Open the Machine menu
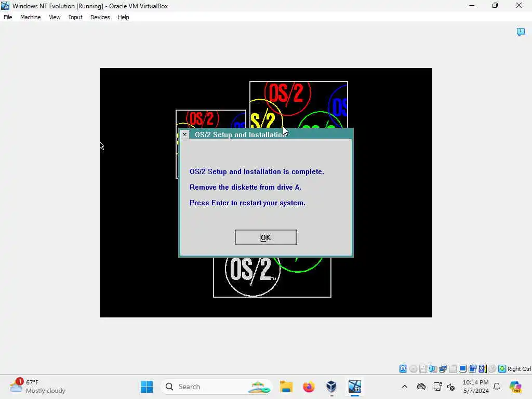 click(30, 17)
